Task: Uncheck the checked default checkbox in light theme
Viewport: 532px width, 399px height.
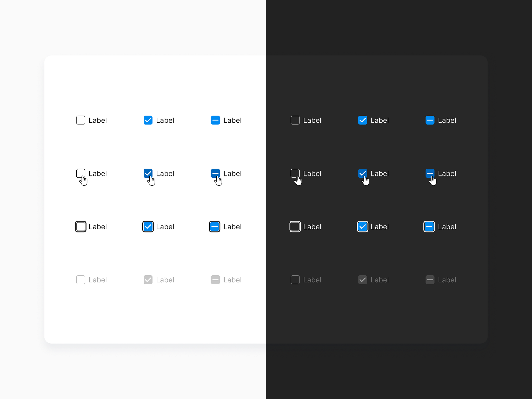Action: point(148,120)
